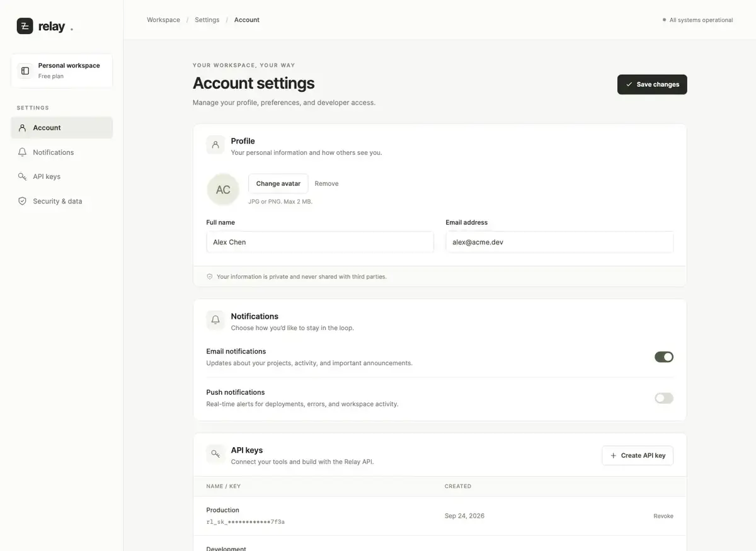Click the Save changes button

(652, 84)
